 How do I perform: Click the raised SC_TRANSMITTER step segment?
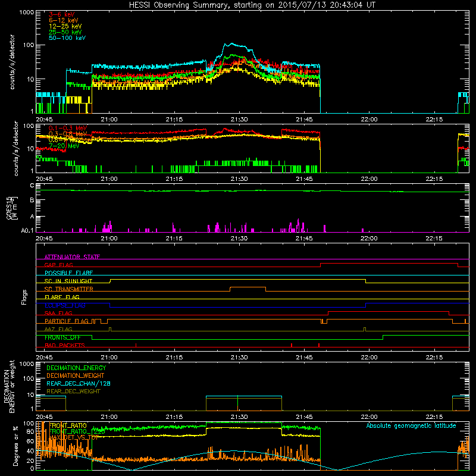pyautogui.click(x=248, y=287)
